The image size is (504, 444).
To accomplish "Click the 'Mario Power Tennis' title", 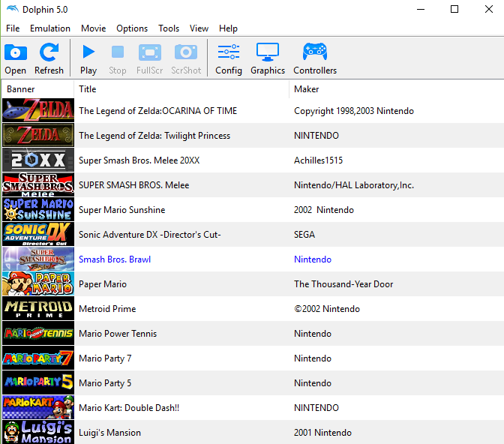I will click(118, 334).
